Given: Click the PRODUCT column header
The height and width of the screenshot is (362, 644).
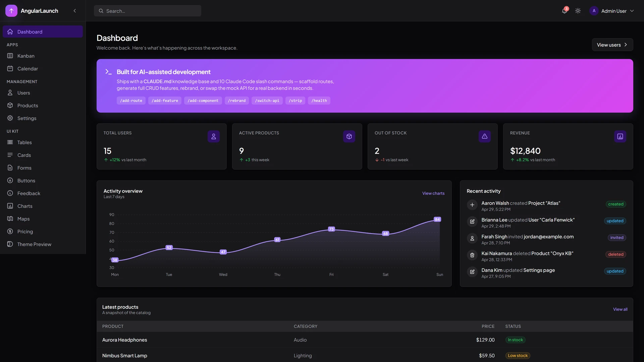Looking at the screenshot, I should [x=113, y=326].
